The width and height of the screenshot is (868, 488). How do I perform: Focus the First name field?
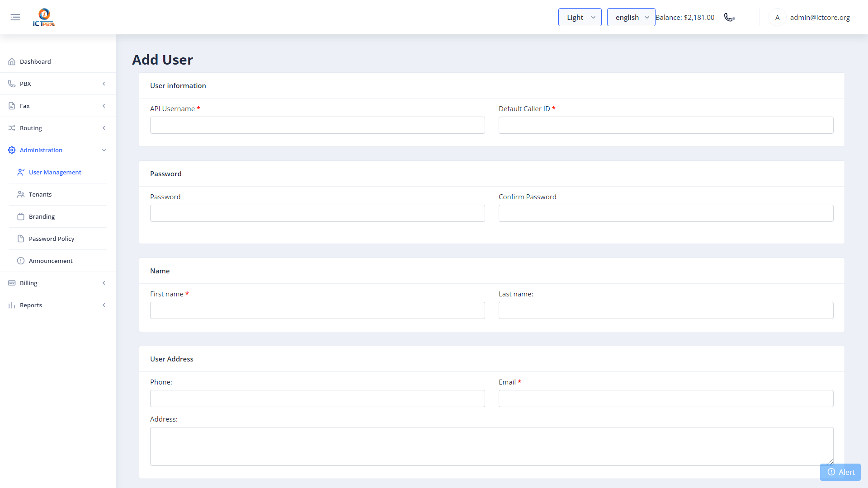point(317,310)
